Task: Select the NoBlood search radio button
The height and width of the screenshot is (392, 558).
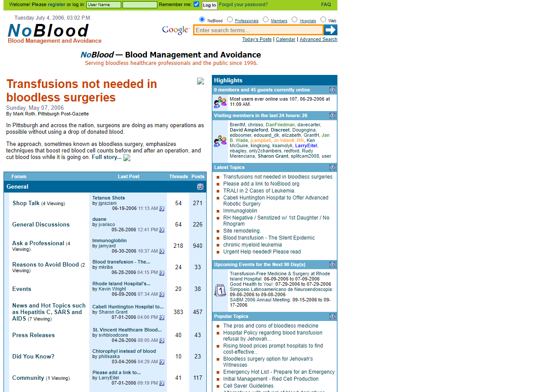Action: pos(202,20)
